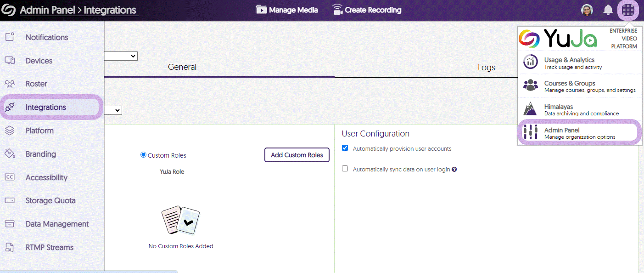Click the user profile avatar
Screen dimensions: 644x273
coord(587,10)
